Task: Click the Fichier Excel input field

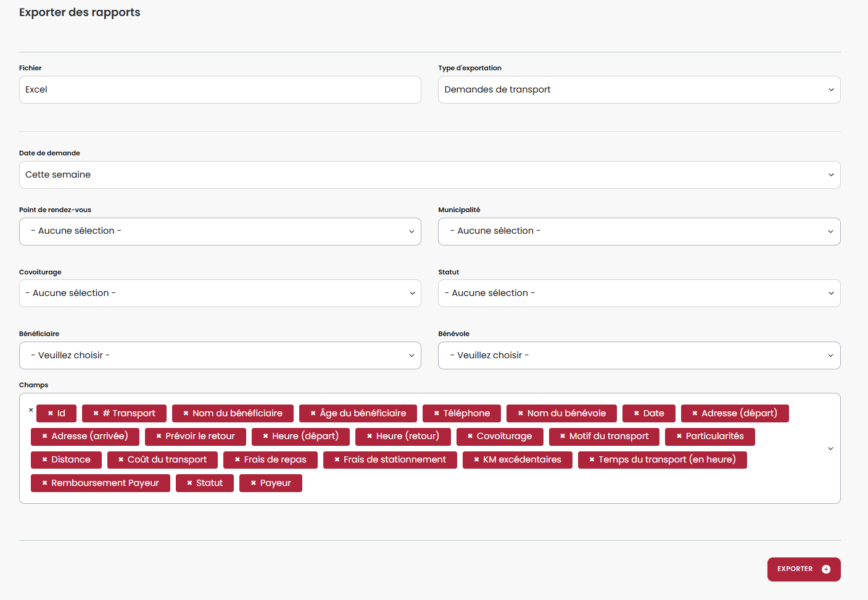Action: point(220,90)
